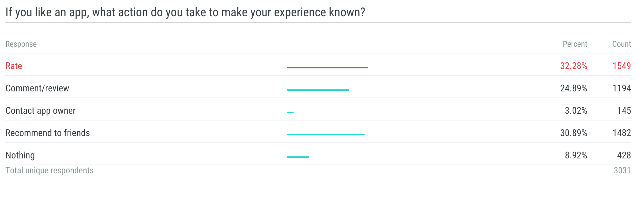Click the Total unique respondents label
644x197 pixels.
50,171
